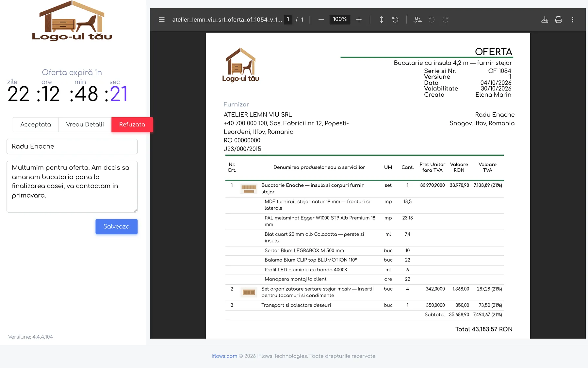Select the Vreau Detalii option
This screenshot has height=368, width=588.
pyautogui.click(x=85, y=124)
